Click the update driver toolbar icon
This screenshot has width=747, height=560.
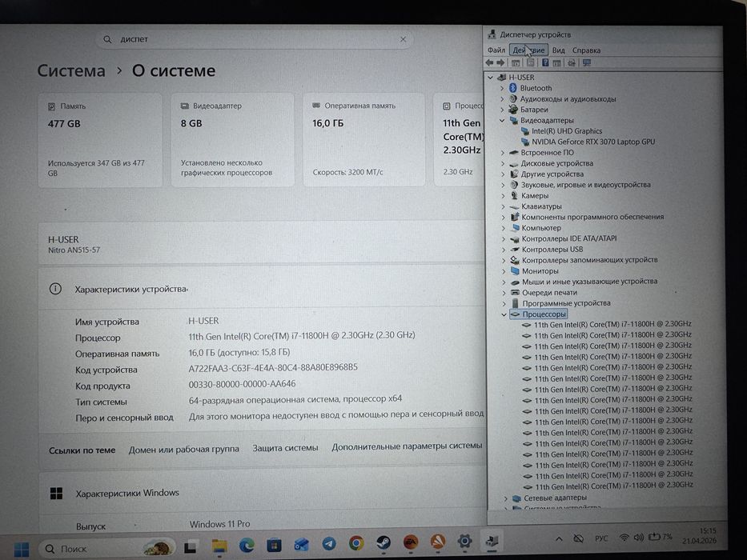click(572, 63)
